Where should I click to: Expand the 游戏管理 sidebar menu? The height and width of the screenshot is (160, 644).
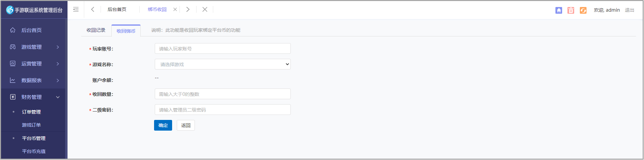34,47
